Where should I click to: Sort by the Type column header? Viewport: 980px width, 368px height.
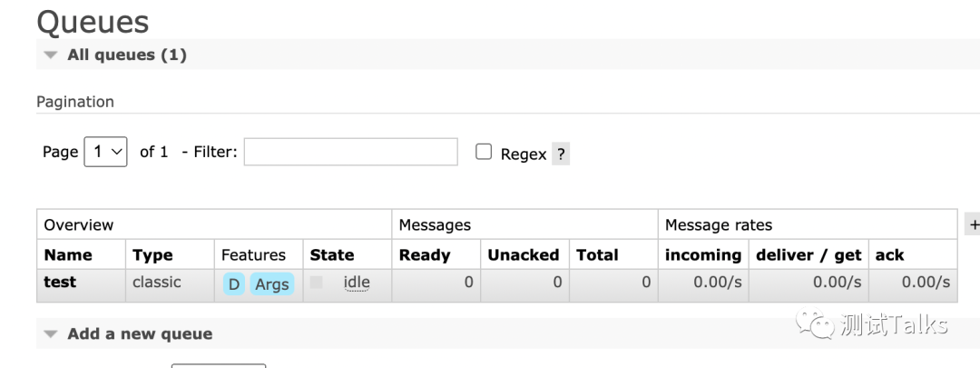(152, 255)
